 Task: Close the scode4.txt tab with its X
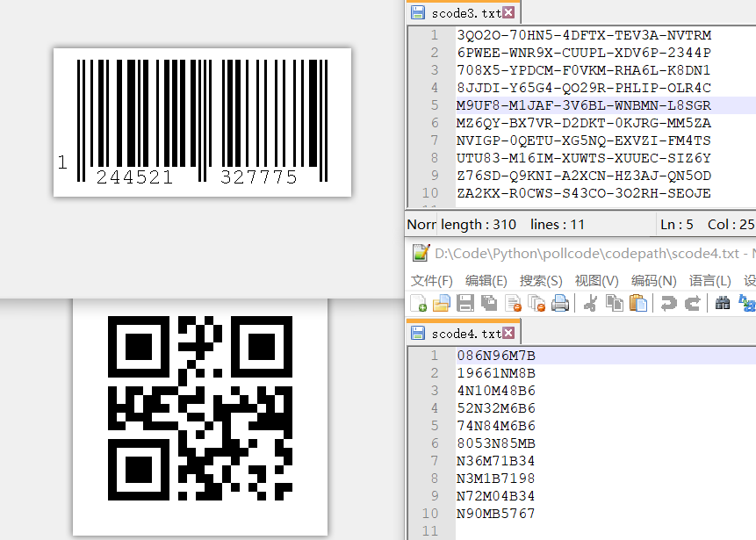pos(508,333)
